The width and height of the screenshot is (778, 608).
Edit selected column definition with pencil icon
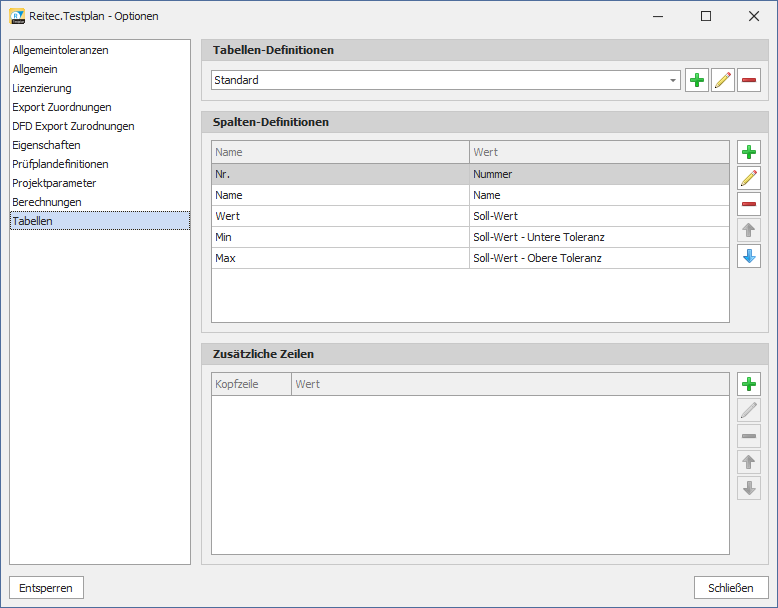click(749, 178)
